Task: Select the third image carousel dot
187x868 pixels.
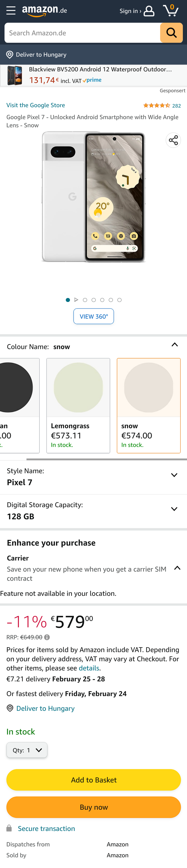Action: point(94,300)
